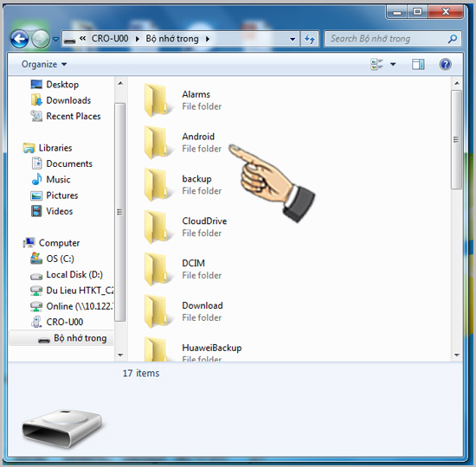Viewport: 476px width, 467px height.
Task: Select Bộ nhớ trong breadcrumb segment
Action: [172, 39]
